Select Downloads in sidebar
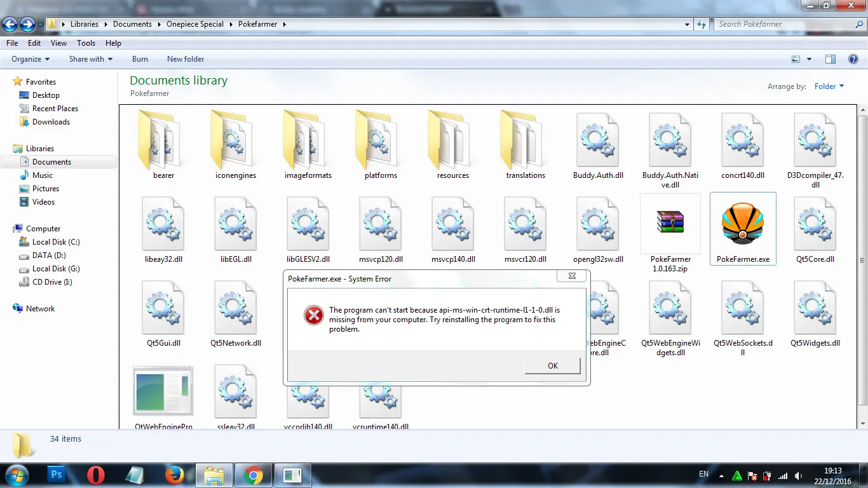 coord(51,122)
